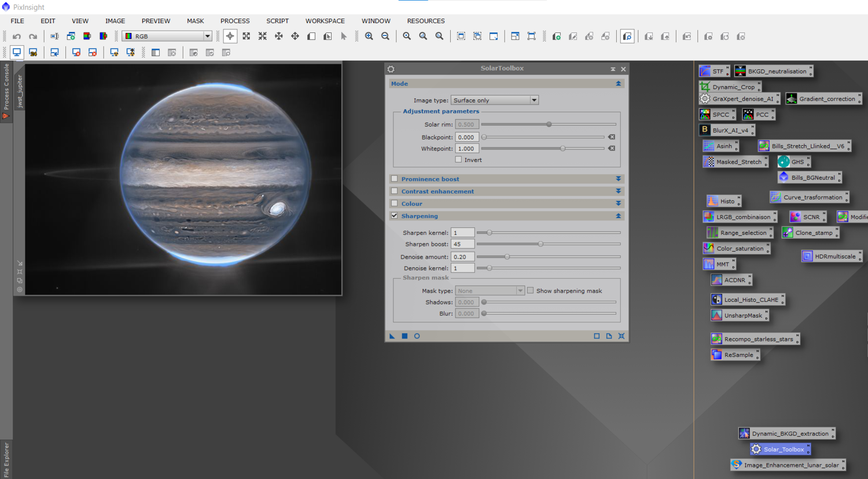868x479 pixels.
Task: Open the PROCESS menu
Action: [235, 21]
